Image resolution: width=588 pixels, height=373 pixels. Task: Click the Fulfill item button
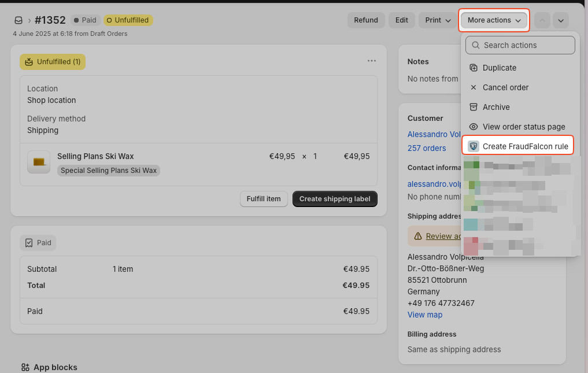click(x=264, y=199)
